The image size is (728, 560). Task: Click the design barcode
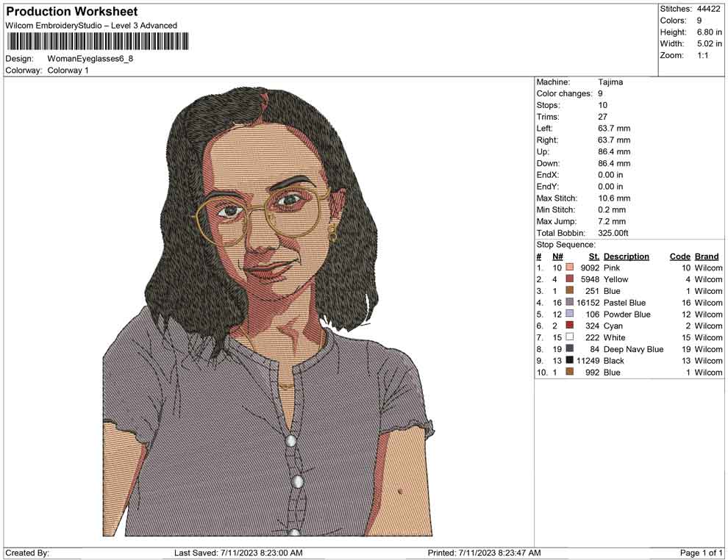[x=96, y=42]
